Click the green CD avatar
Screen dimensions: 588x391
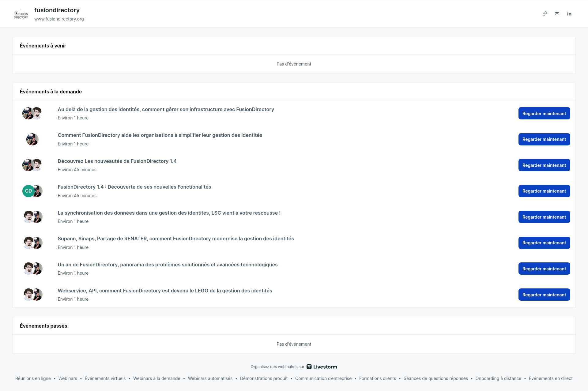28,191
